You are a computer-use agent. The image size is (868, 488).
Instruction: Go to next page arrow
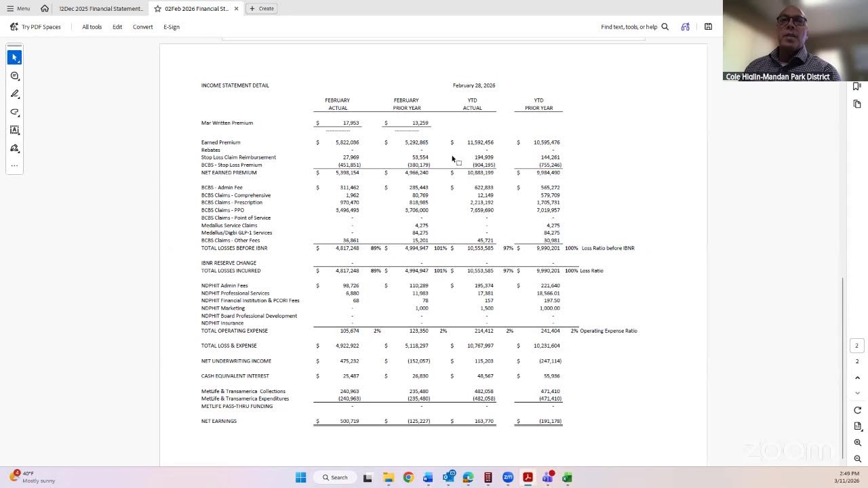(x=857, y=393)
